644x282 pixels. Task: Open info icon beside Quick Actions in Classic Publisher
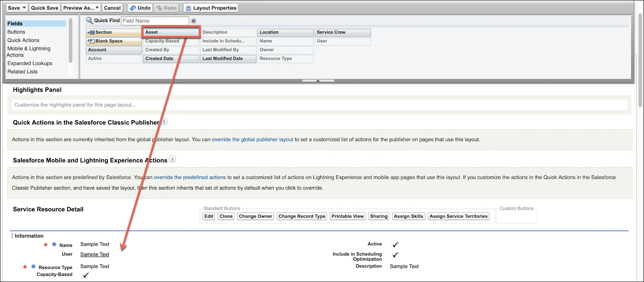tap(164, 121)
